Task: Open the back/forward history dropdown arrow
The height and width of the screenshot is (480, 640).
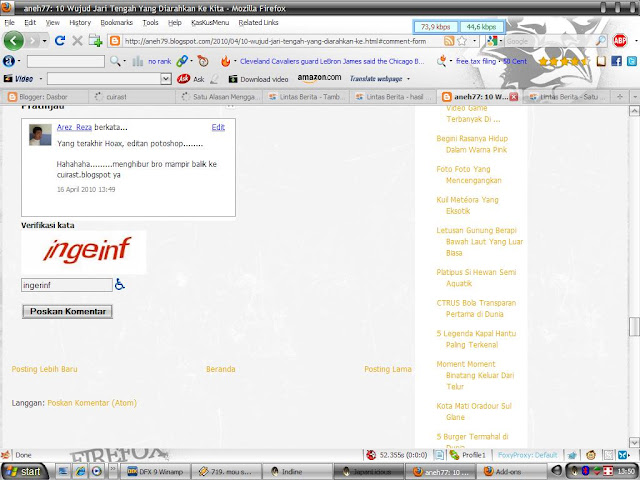Action: tap(44, 41)
